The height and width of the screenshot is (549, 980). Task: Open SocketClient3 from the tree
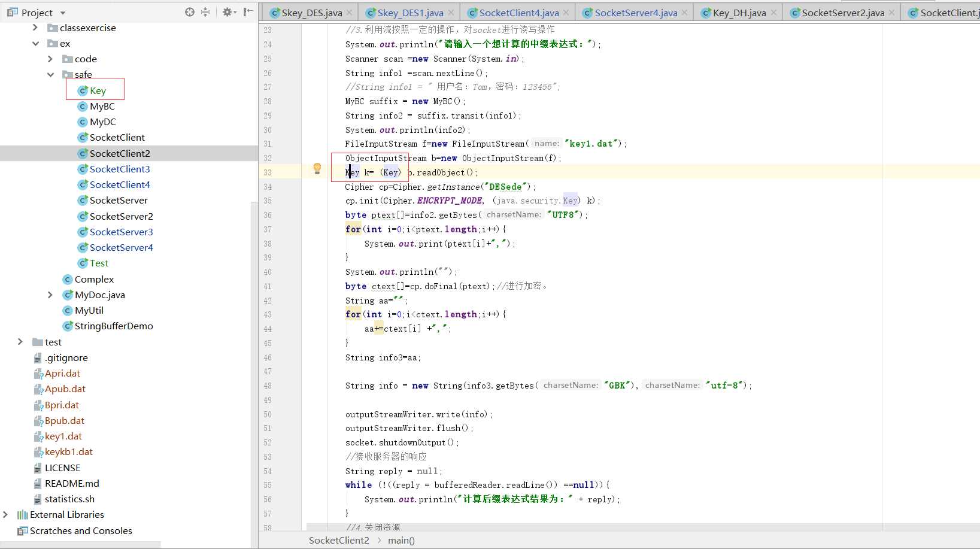click(x=120, y=169)
